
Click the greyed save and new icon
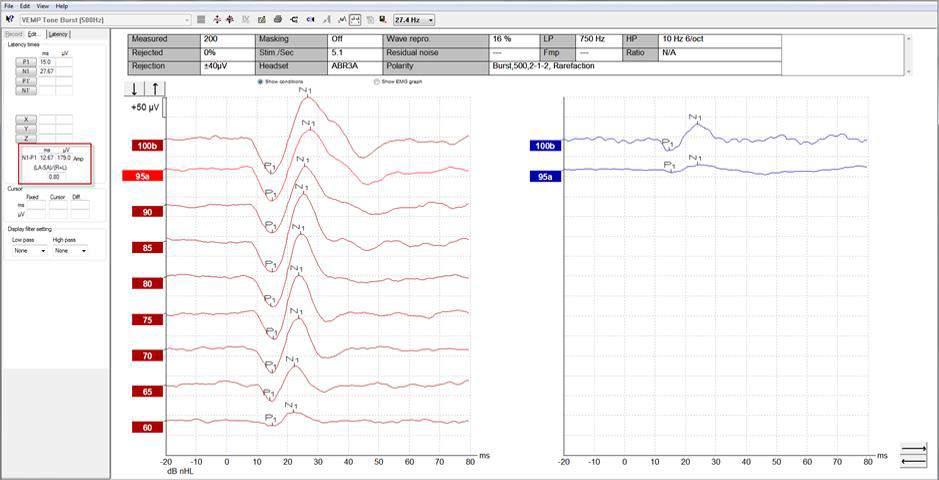370,20
